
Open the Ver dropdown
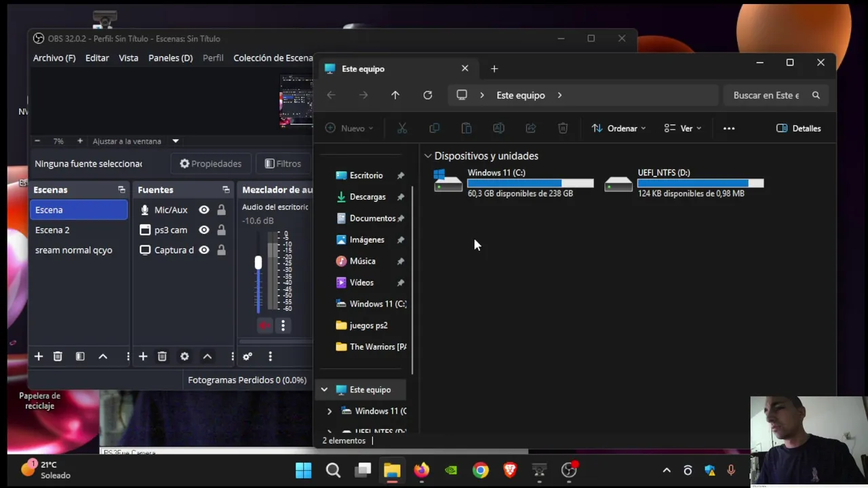point(683,128)
